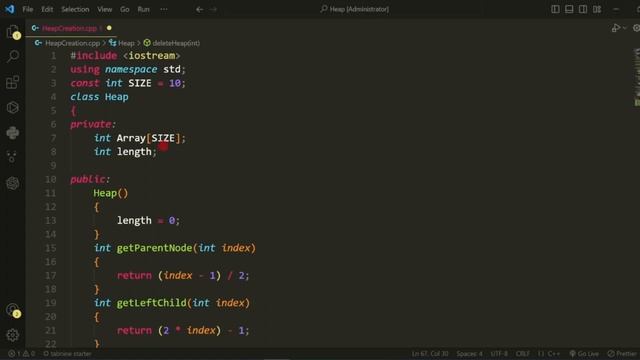The width and height of the screenshot is (640, 360).
Task: Open the editor gear icon at top right
Action: (x=636, y=28)
